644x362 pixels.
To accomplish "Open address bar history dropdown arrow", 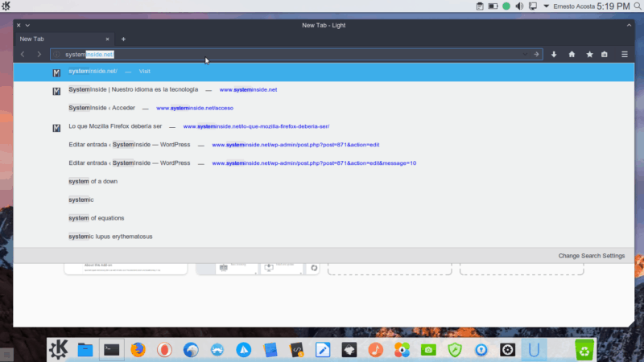I will pos(525,54).
